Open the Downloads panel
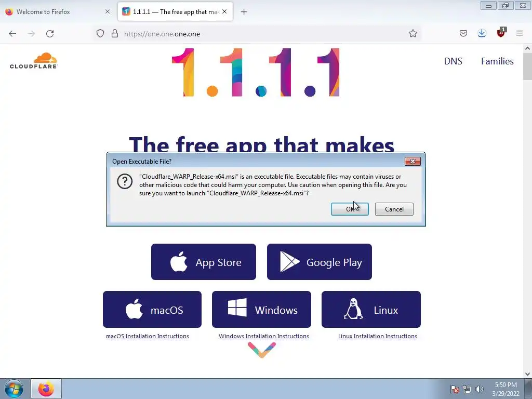Screen dimensions: 532x399 tap(482, 34)
